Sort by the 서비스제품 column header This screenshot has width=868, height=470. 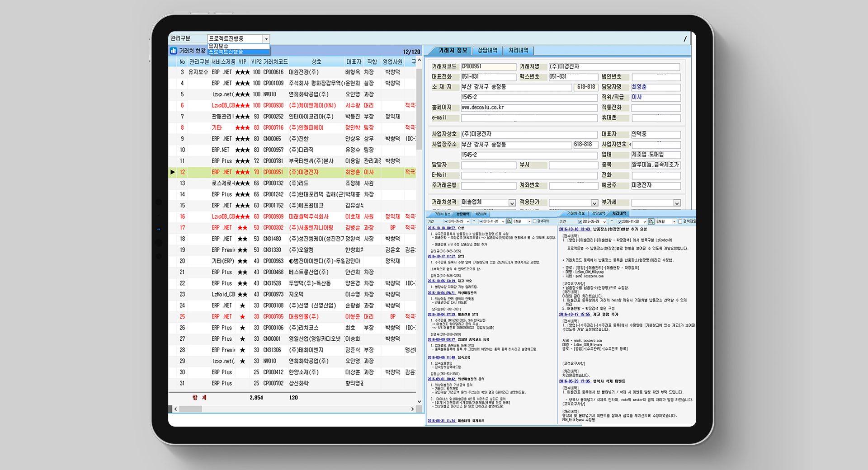tap(223, 62)
